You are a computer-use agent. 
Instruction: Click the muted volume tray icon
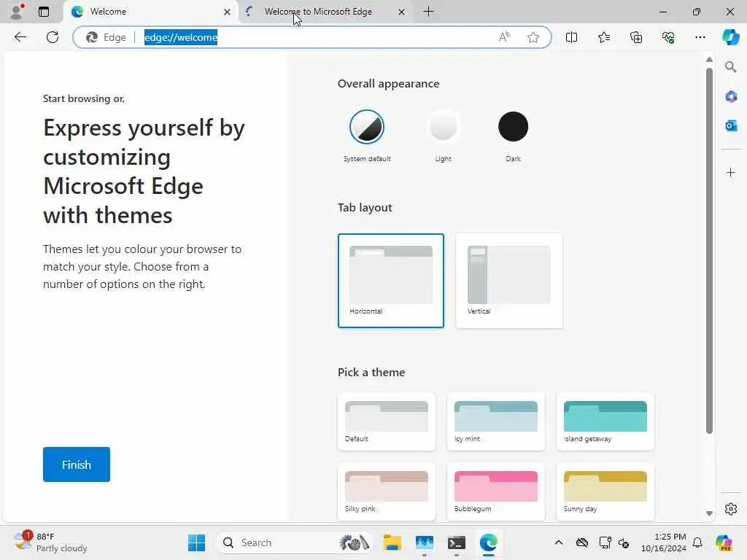(624, 542)
